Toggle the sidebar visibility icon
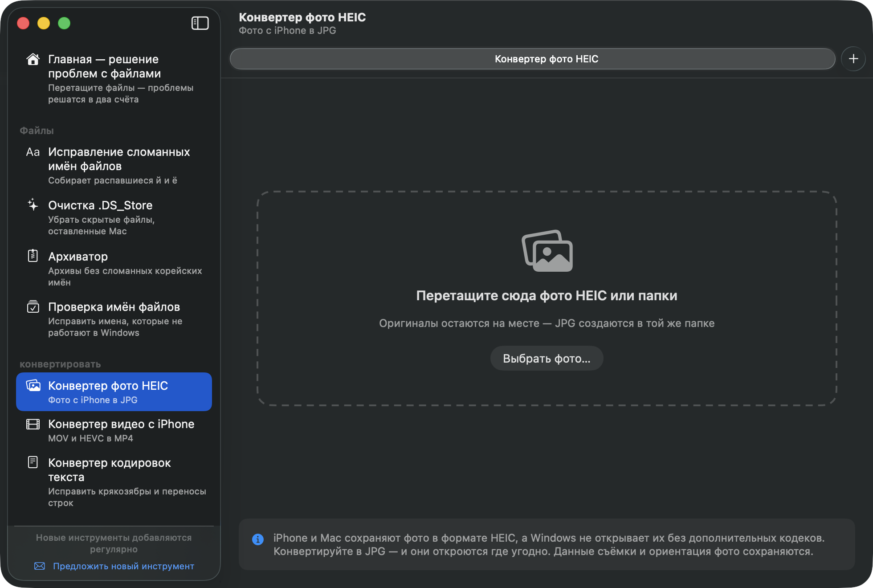The width and height of the screenshot is (873, 588). pos(200,23)
